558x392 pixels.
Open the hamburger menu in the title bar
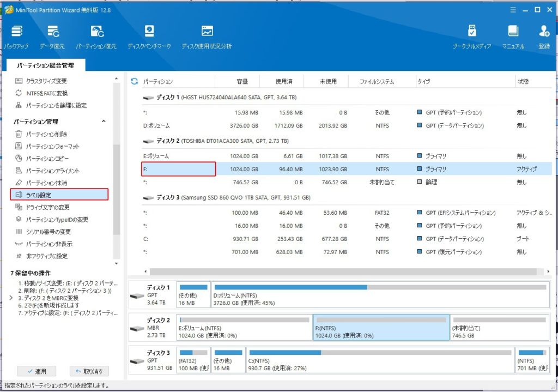pyautogui.click(x=513, y=9)
